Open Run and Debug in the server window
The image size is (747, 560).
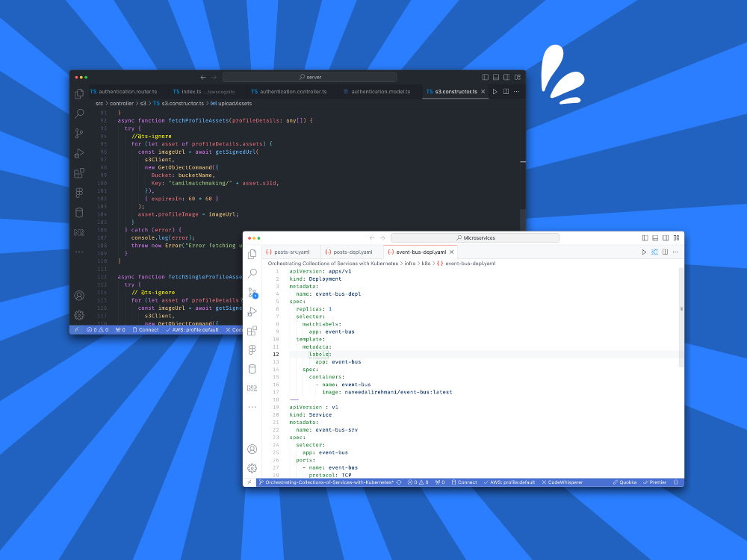pyautogui.click(x=79, y=153)
